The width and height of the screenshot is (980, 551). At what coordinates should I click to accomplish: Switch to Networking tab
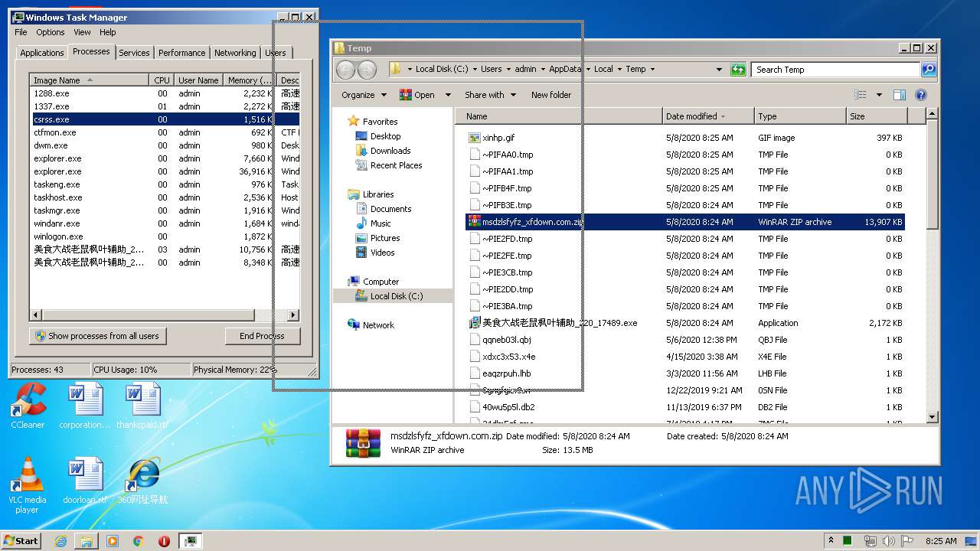coord(235,53)
